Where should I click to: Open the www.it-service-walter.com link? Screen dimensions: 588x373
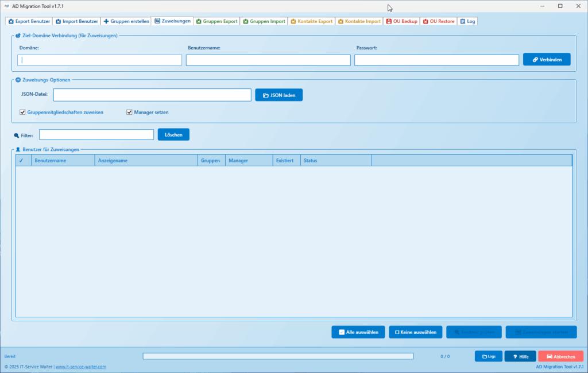[80, 367]
